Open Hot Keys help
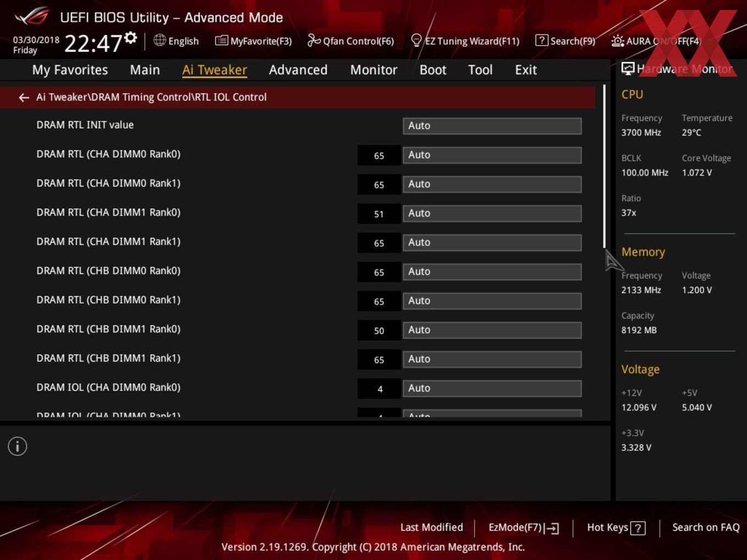 (x=607, y=527)
